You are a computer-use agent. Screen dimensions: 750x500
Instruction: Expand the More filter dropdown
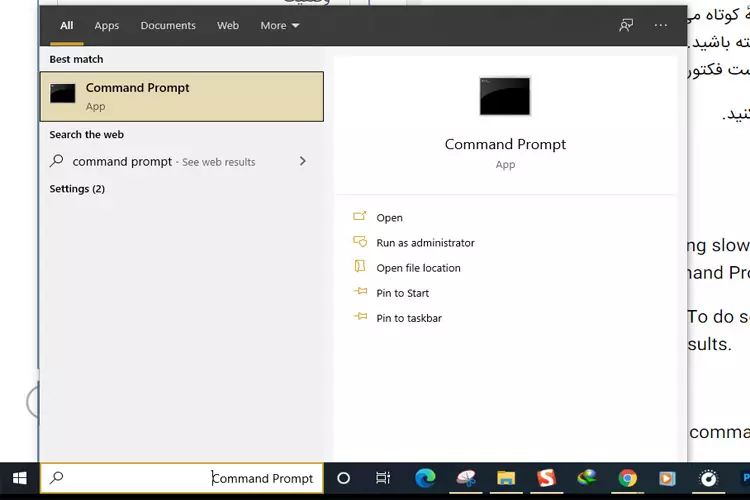[x=279, y=25]
